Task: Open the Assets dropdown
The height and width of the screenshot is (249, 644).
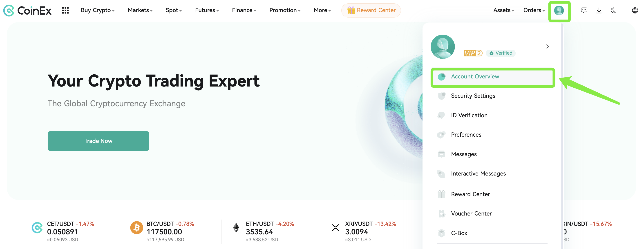Action: tap(503, 10)
